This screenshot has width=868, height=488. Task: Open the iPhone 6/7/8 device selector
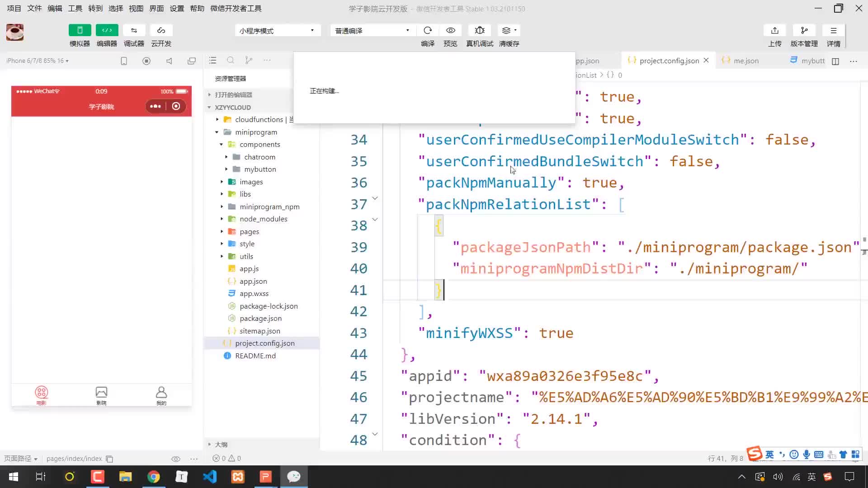click(38, 61)
